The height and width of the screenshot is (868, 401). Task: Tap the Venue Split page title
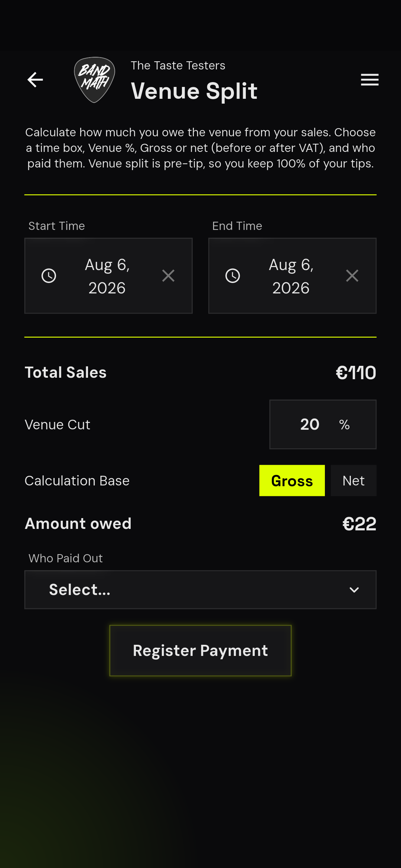[194, 91]
